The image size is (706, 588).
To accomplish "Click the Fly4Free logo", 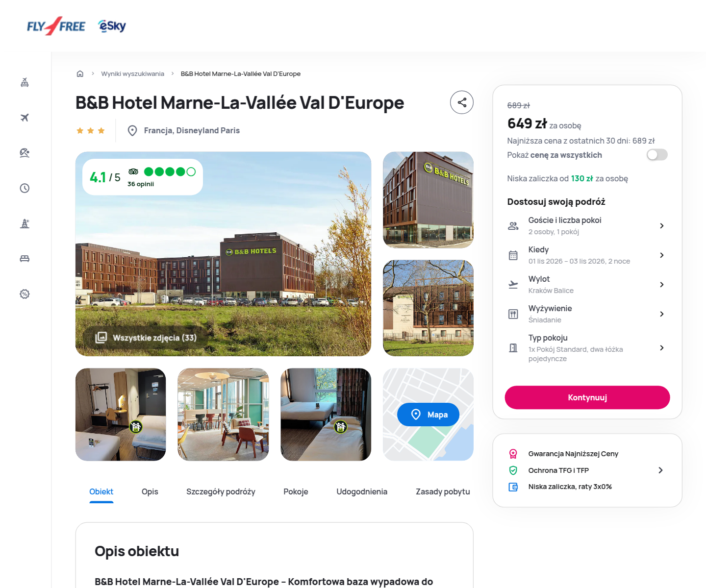I will (56, 26).
